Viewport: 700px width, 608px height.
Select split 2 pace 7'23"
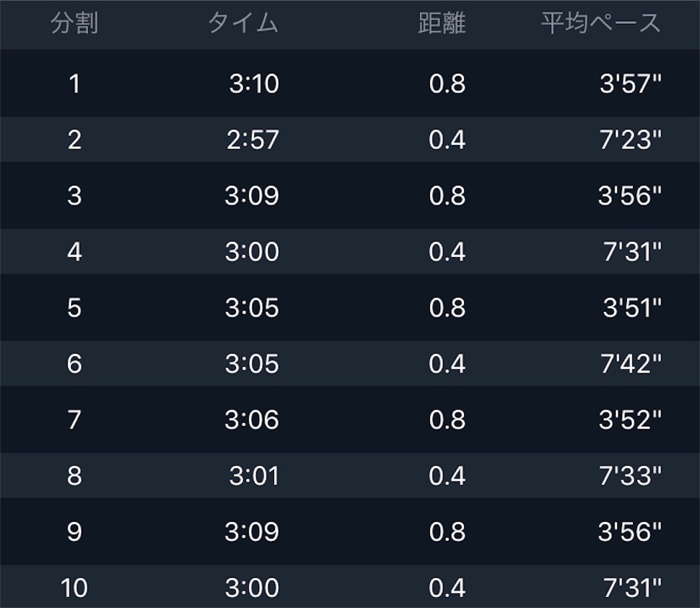pos(630,140)
